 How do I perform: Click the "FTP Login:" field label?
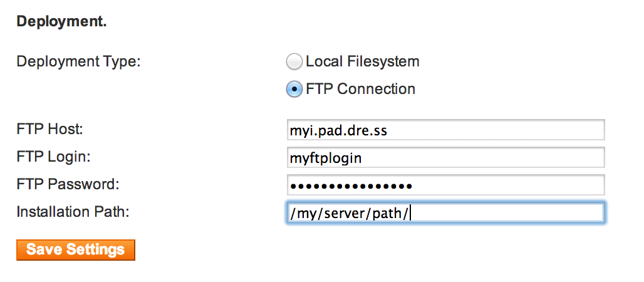(x=53, y=157)
